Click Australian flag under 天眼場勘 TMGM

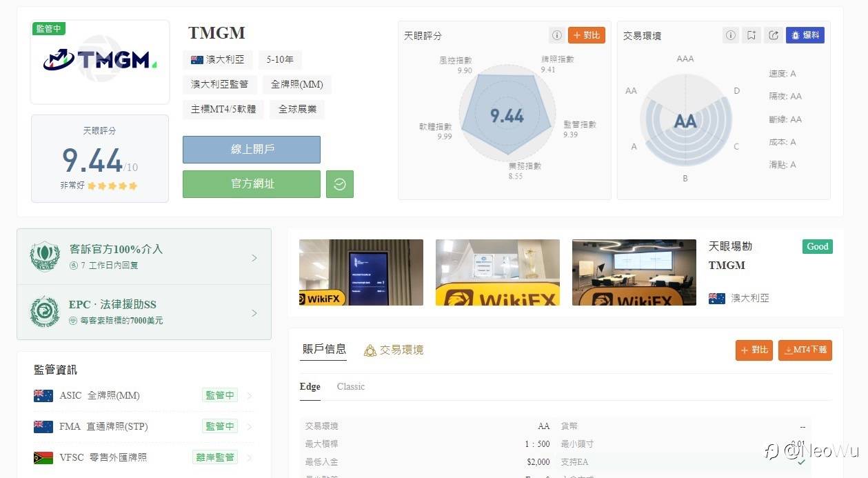pos(717,299)
